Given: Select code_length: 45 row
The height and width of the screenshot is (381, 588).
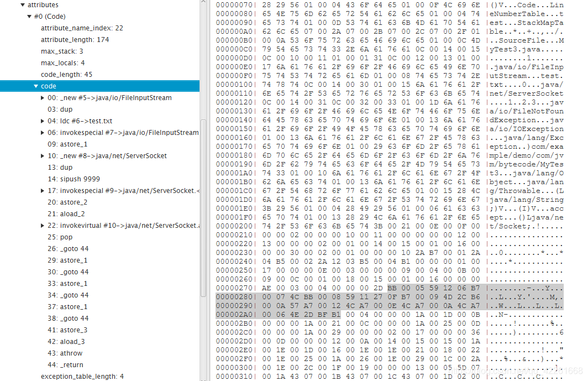Looking at the screenshot, I should (x=66, y=75).
